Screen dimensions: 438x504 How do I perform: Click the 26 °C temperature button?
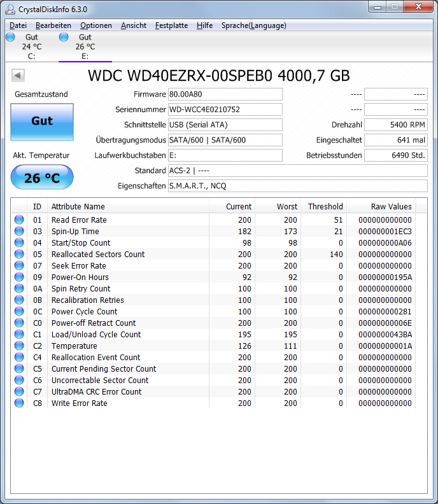[42, 177]
